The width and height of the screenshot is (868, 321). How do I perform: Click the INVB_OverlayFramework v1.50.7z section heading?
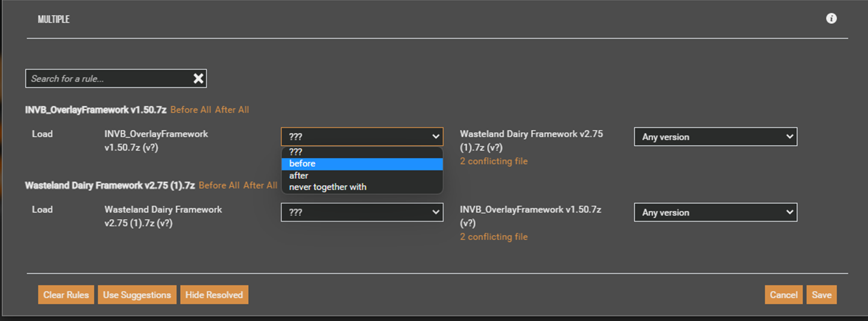[96, 110]
